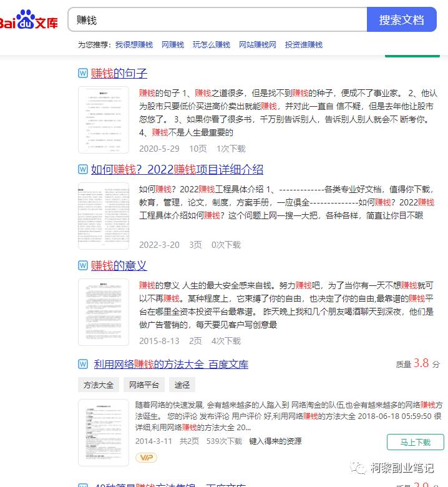This screenshot has height=487, width=448.
Task: Open suggested search 网赚钱
Action: coord(173,45)
